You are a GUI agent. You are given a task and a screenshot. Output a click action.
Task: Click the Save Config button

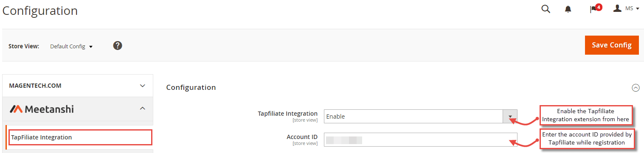tap(612, 45)
